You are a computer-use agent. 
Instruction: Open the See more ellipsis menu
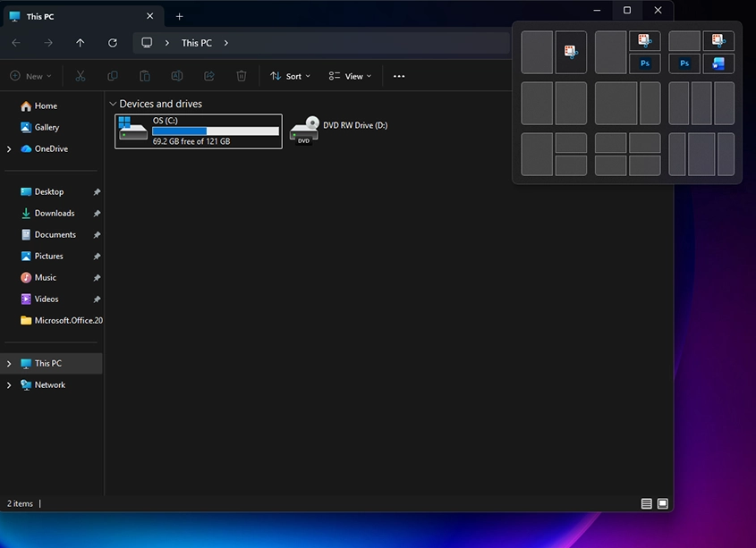coord(399,76)
